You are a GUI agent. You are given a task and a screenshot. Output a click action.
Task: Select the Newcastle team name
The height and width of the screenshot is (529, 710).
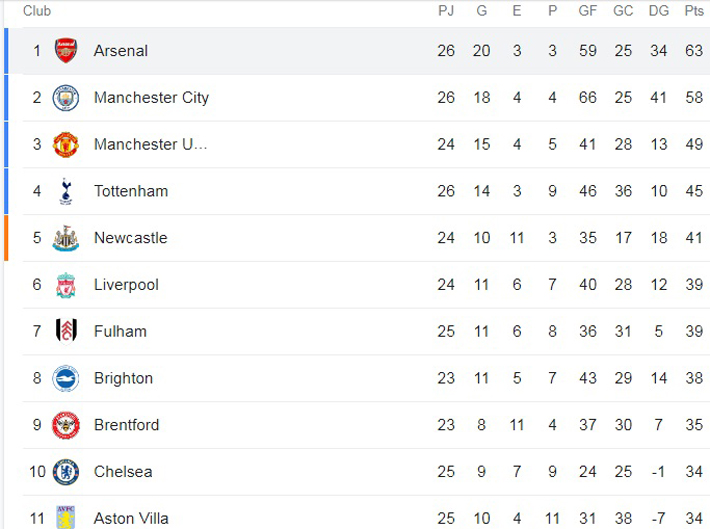click(130, 238)
